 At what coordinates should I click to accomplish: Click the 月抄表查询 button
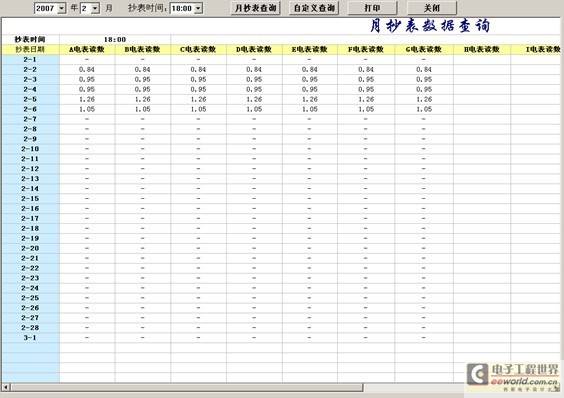click(255, 8)
